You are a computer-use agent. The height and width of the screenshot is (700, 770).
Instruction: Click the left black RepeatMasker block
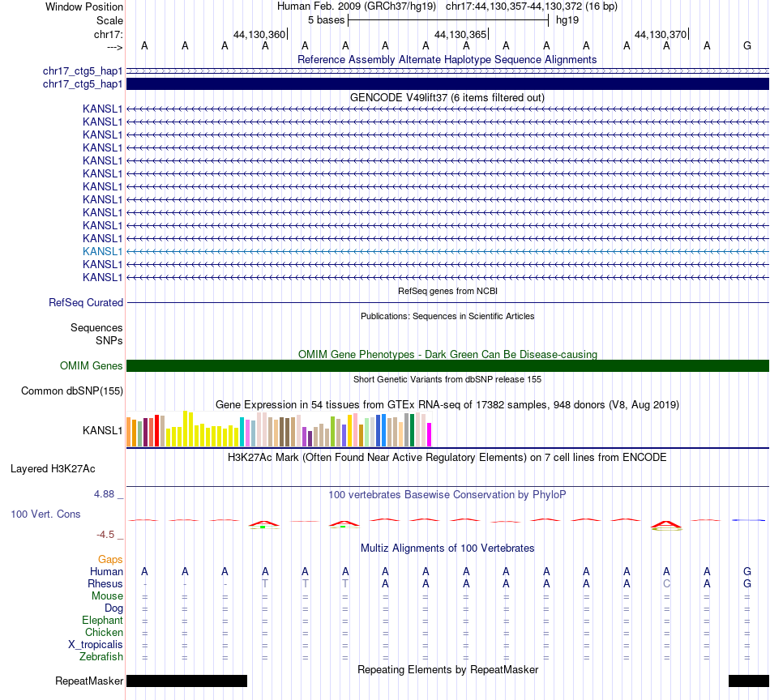point(186,681)
